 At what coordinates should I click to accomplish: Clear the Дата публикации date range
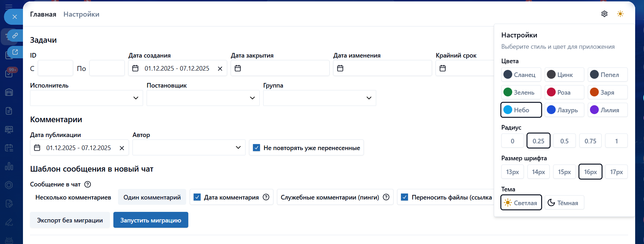(x=122, y=148)
